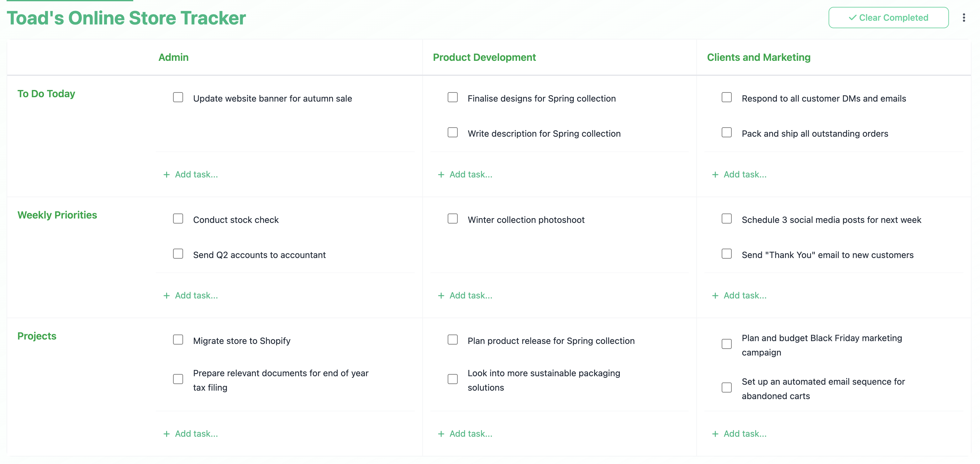Viewport: 980px width, 464px height.
Task: Open the three-dot more options menu
Action: pos(964,18)
